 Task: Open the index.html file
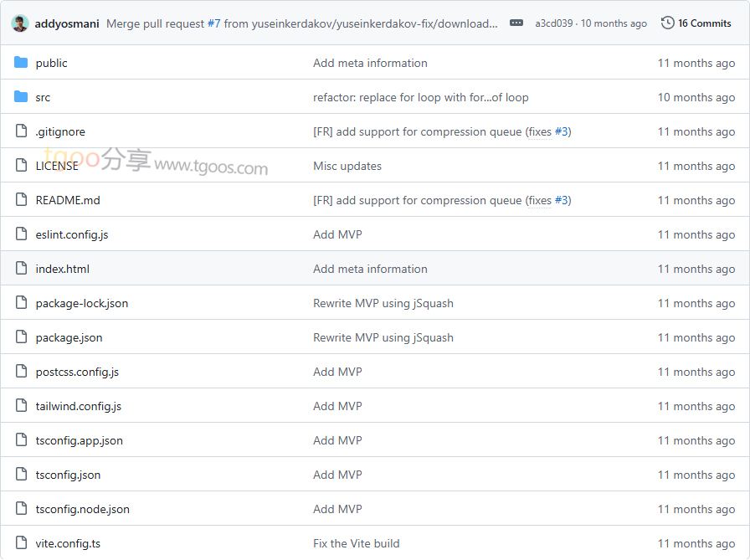point(63,269)
